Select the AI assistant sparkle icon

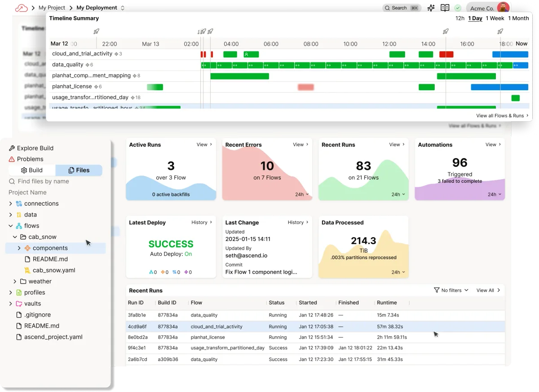(430, 8)
